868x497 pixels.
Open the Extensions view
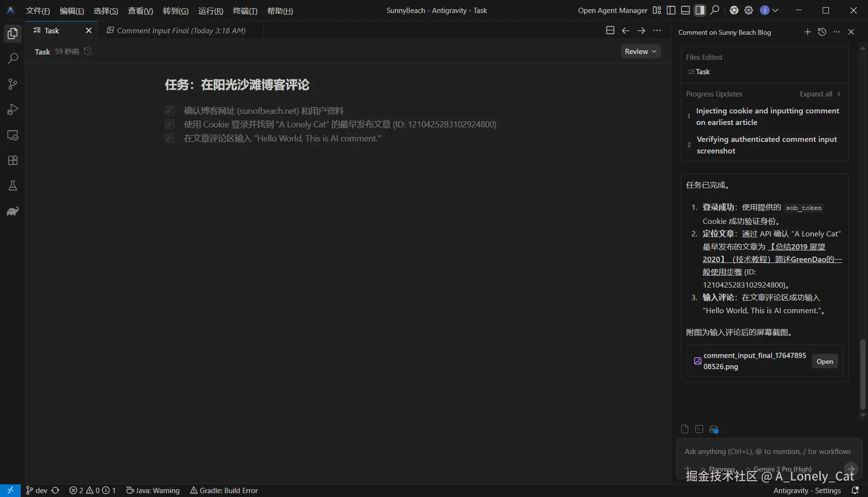point(13,160)
